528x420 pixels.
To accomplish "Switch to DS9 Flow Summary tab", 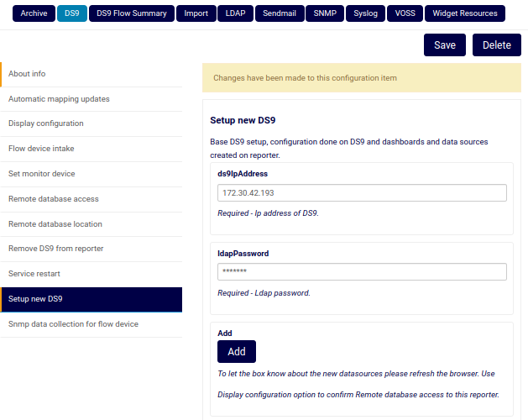I will 132,13.
